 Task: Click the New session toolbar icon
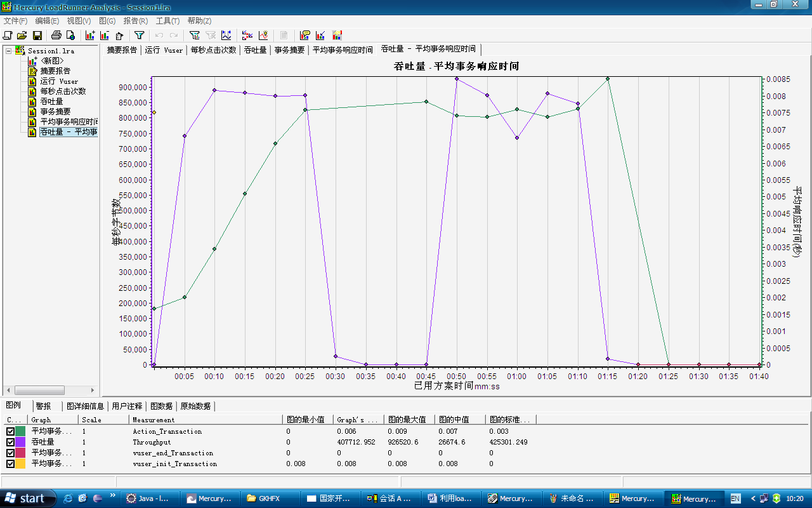[8, 36]
